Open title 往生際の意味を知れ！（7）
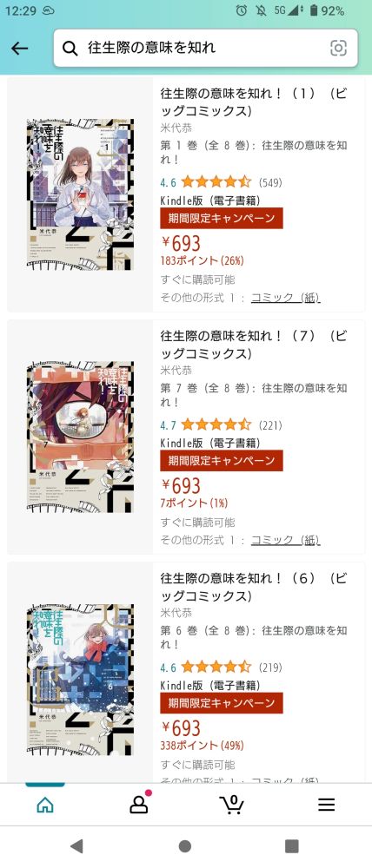The image size is (372, 868). (x=254, y=345)
